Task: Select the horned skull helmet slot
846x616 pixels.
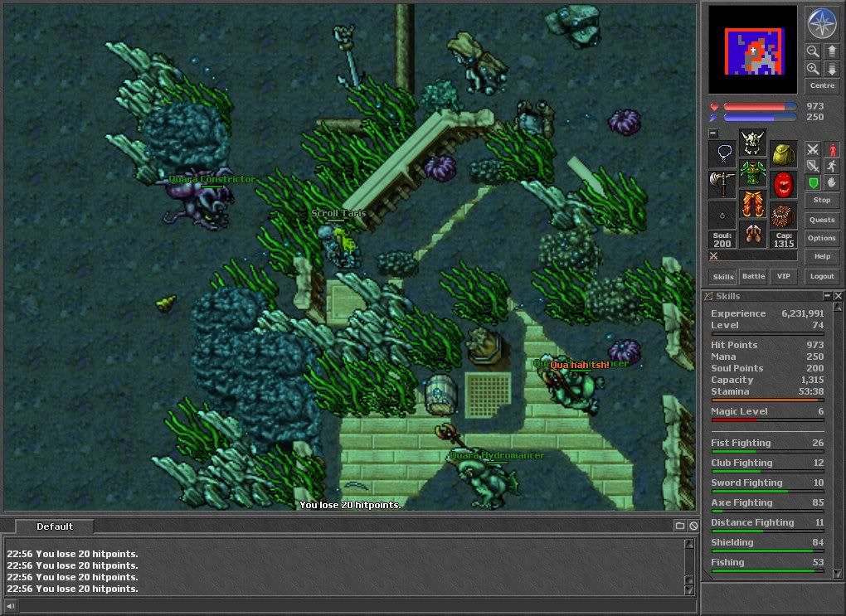Action: tap(752, 143)
